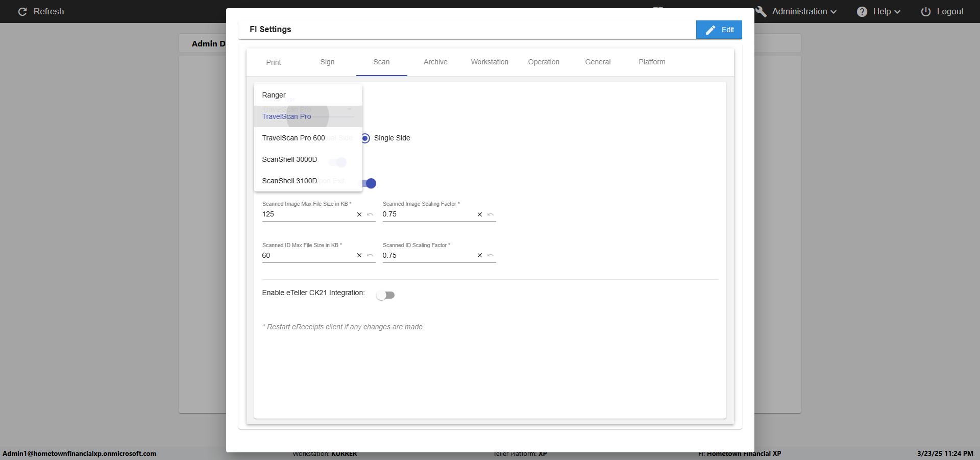
Task: Undo the Scanned ID Scaling Factor change
Action: (491, 256)
